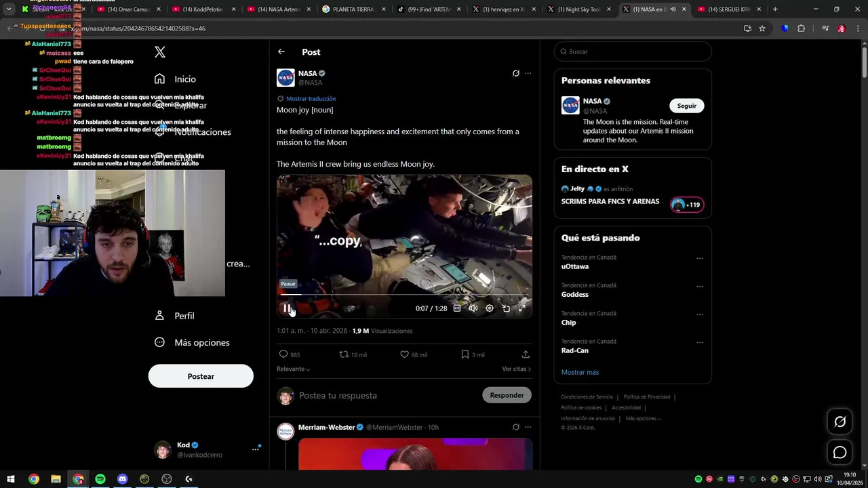Click Seguir button for NASA

pos(686,106)
